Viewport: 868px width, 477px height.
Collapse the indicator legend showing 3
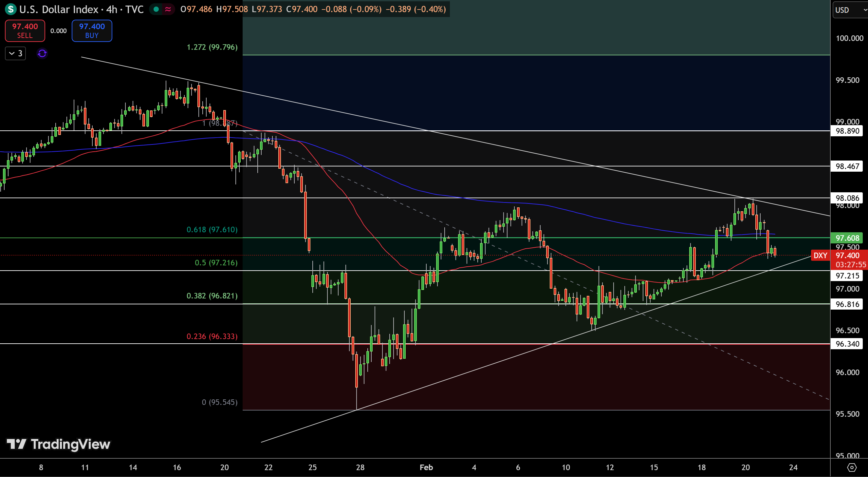click(x=15, y=53)
